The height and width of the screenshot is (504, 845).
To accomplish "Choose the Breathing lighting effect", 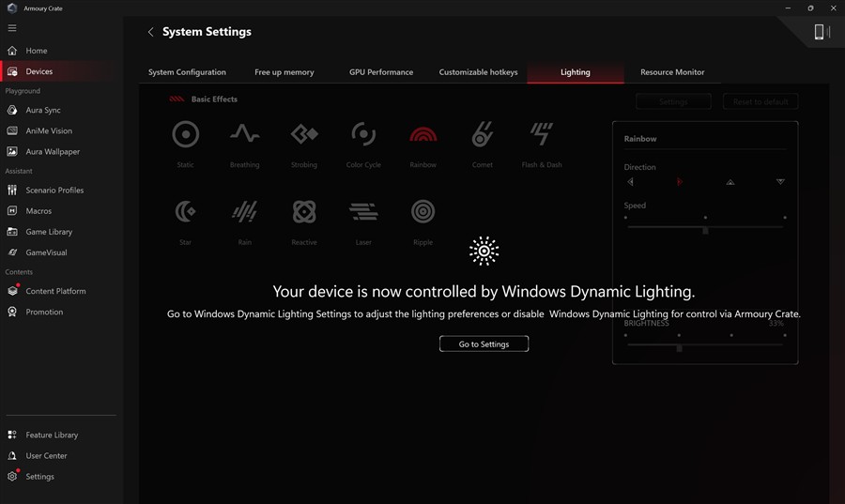I will [244, 135].
